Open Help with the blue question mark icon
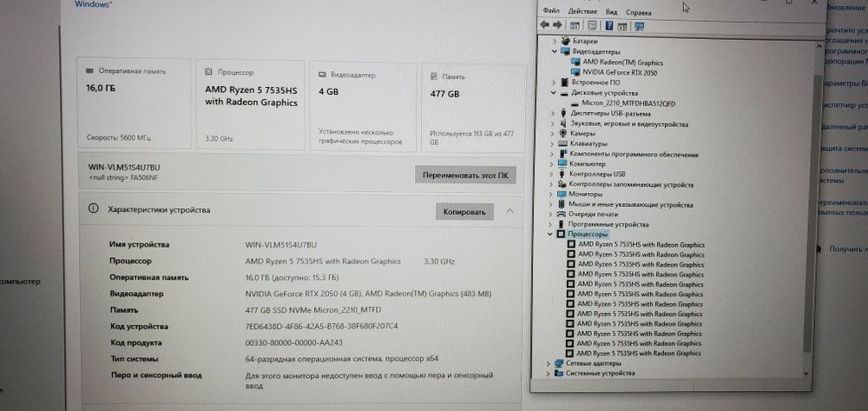868x411 pixels. click(609, 26)
